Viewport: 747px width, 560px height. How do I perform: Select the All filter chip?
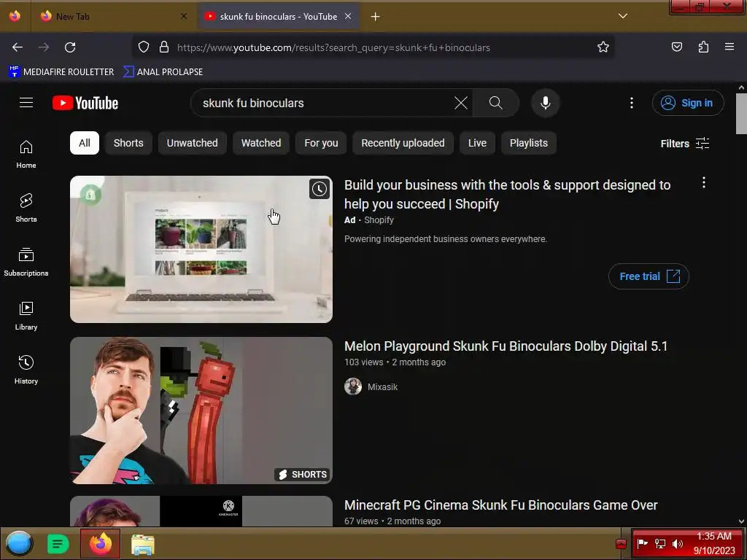[x=85, y=143]
